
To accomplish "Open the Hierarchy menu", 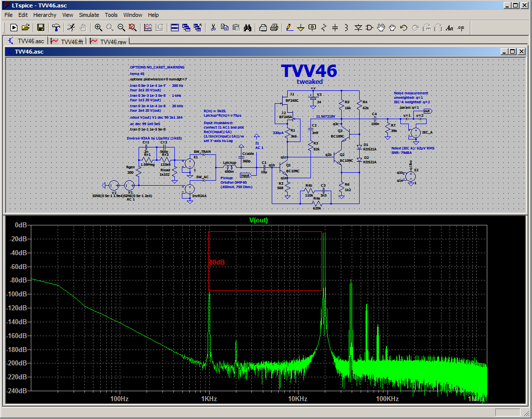I will (x=45, y=15).
